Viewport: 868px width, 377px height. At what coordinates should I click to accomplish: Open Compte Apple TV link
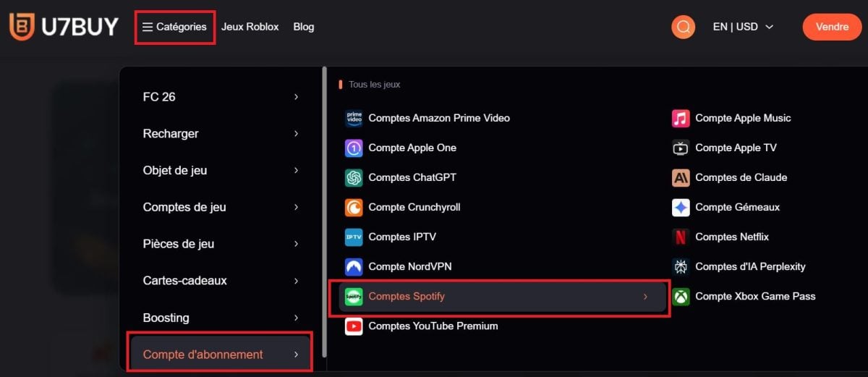pos(736,148)
